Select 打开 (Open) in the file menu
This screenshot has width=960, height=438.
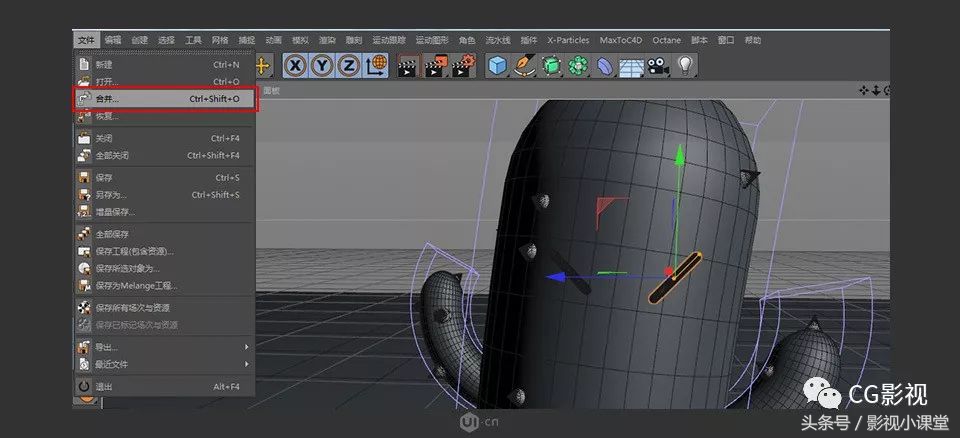(x=164, y=81)
